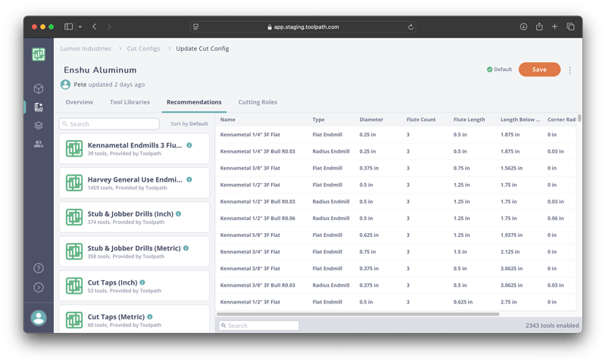This screenshot has width=606, height=364.
Task: Click the Safari address bar
Action: 303,27
